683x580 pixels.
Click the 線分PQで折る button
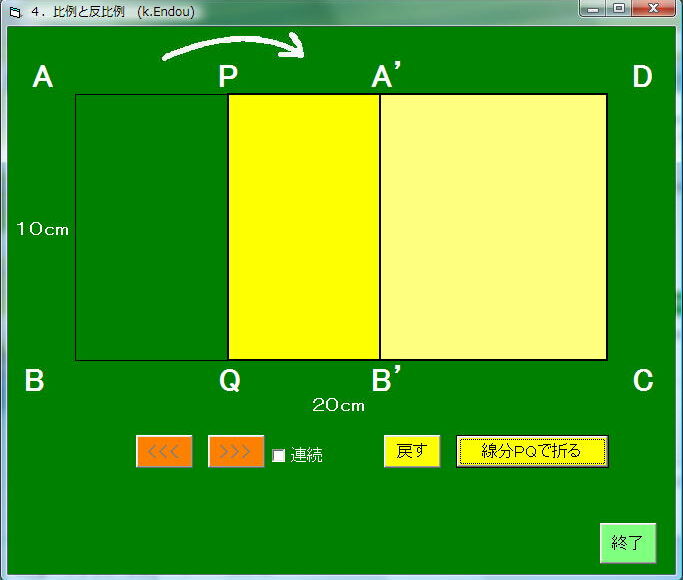pyautogui.click(x=532, y=451)
